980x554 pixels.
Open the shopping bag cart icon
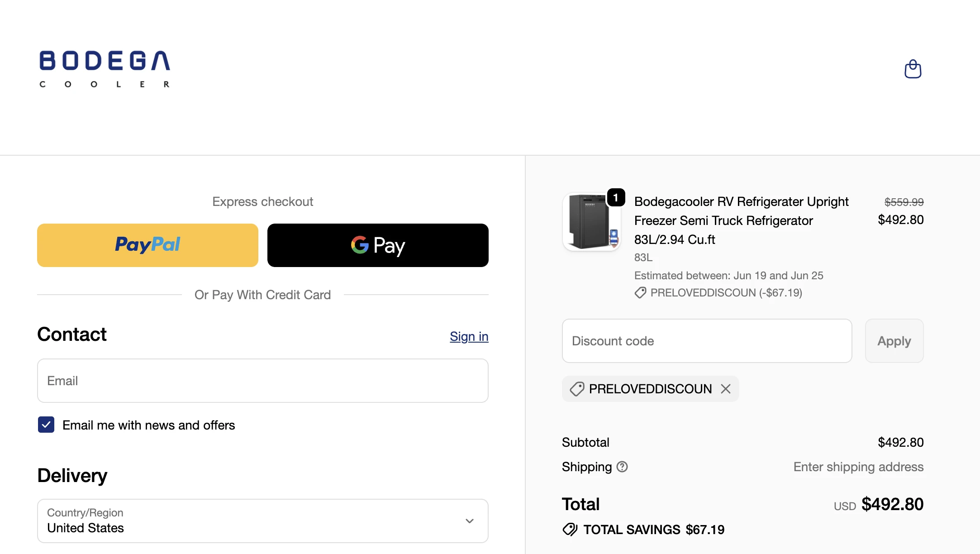pyautogui.click(x=913, y=69)
